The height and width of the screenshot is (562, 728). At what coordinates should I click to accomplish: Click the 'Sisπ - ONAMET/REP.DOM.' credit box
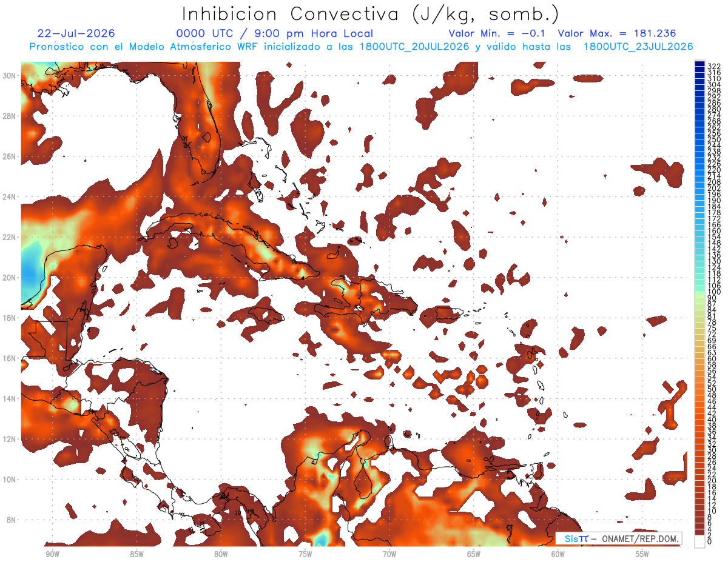point(618,538)
